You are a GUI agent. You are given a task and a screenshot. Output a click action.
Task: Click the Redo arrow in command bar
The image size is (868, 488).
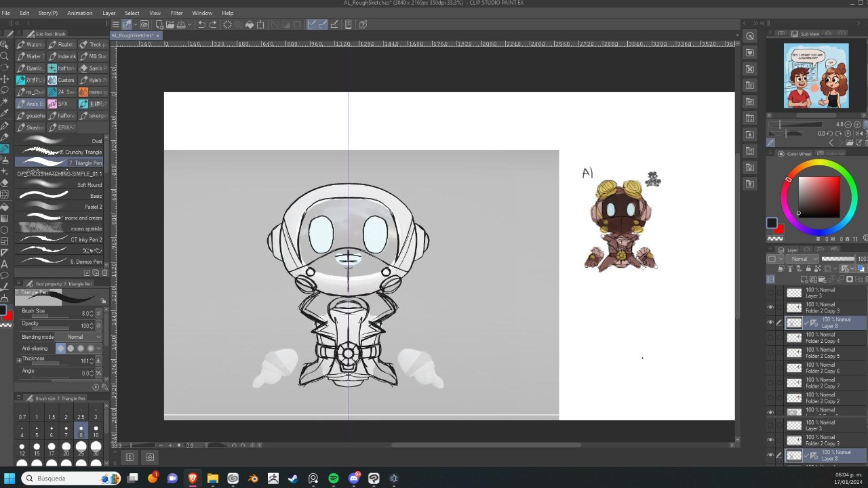(212, 24)
